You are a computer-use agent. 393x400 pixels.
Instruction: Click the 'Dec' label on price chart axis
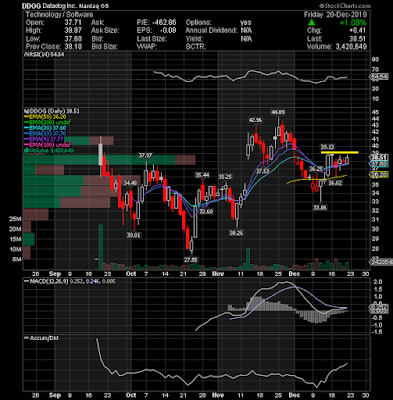[294, 274]
